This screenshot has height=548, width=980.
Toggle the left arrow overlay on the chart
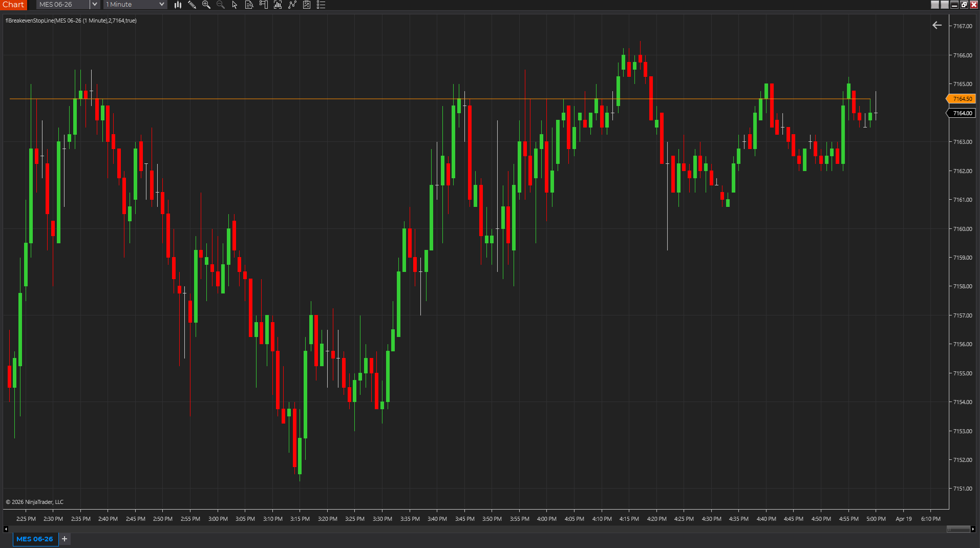tap(936, 25)
